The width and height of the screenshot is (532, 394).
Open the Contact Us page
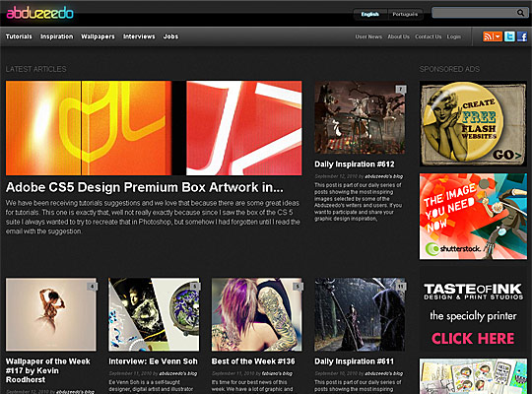[x=429, y=36]
